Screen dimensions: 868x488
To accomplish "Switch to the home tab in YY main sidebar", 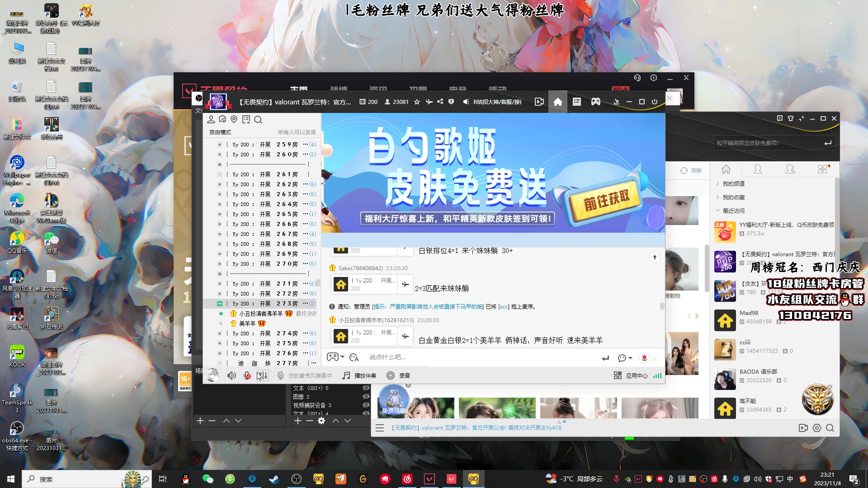I will (x=726, y=169).
